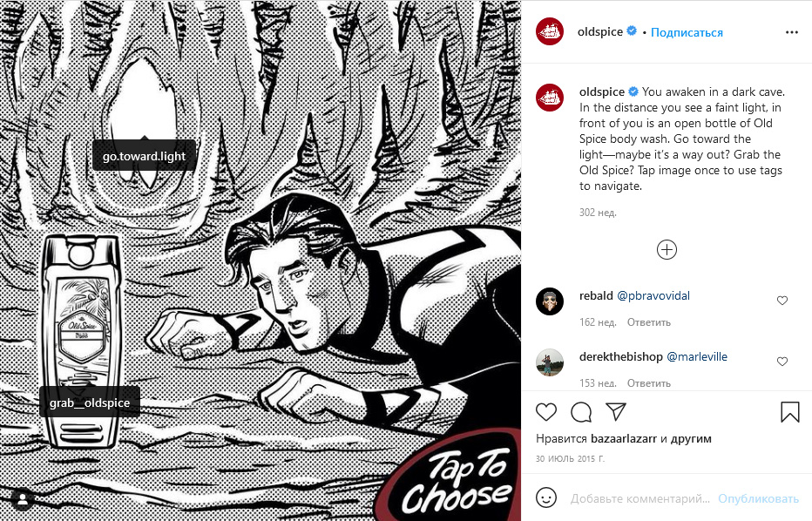Share post via paper plane icon
This screenshot has width=812, height=521.
click(616, 412)
